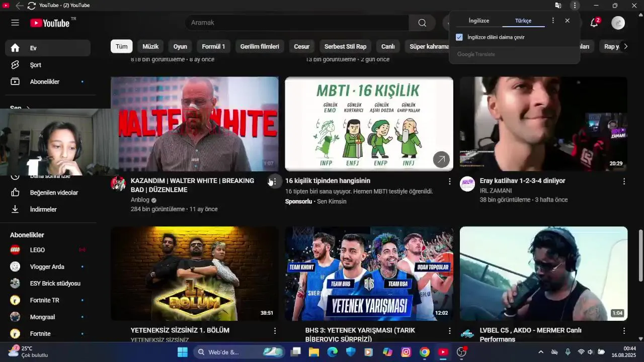Close the Google Translate popup
This screenshot has height=362, width=644.
tap(567, 21)
